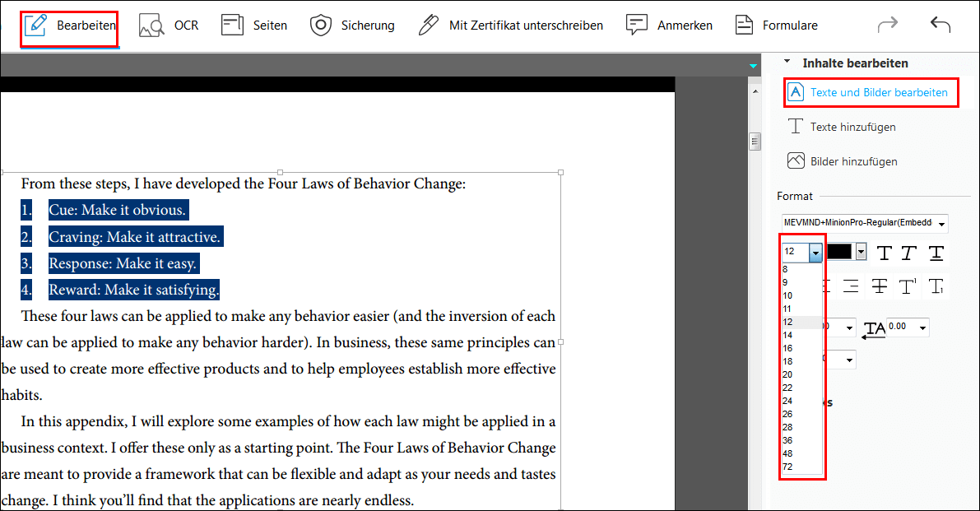Toggle italic text formatting

tap(908, 253)
